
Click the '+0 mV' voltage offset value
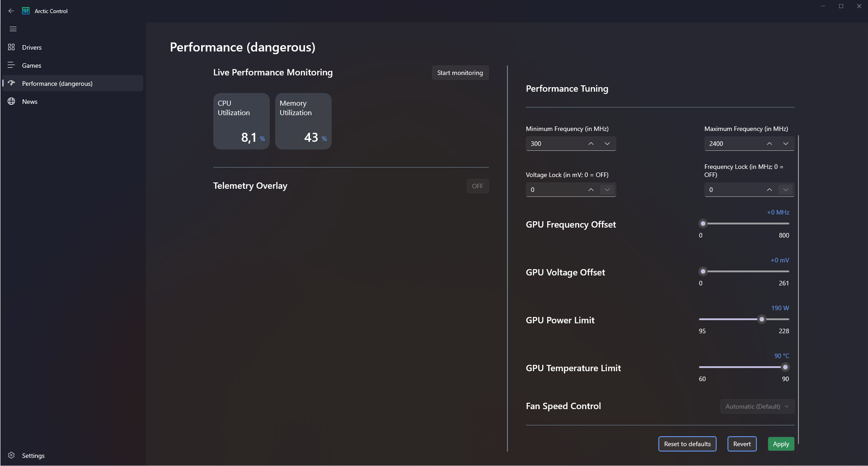tap(780, 260)
